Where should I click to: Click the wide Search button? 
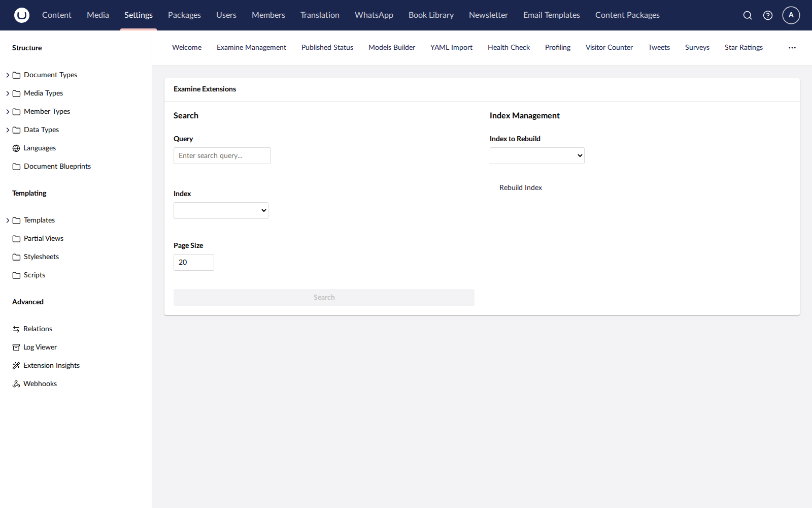point(324,298)
